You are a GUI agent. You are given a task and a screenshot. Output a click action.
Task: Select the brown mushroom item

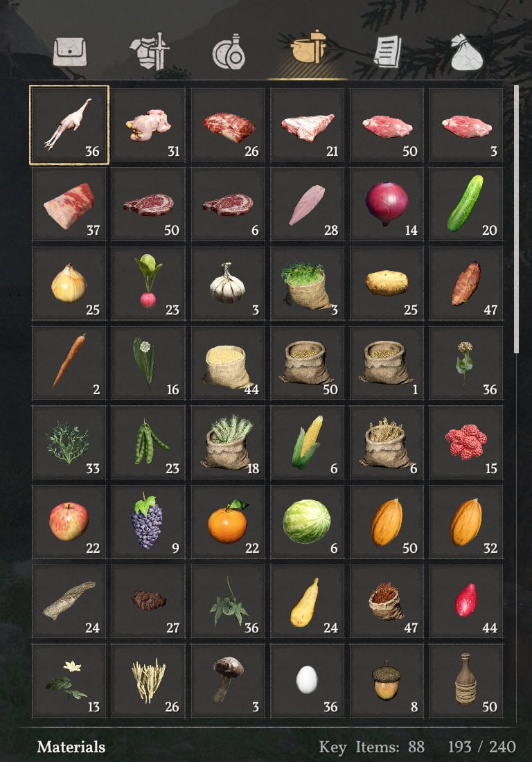228,681
